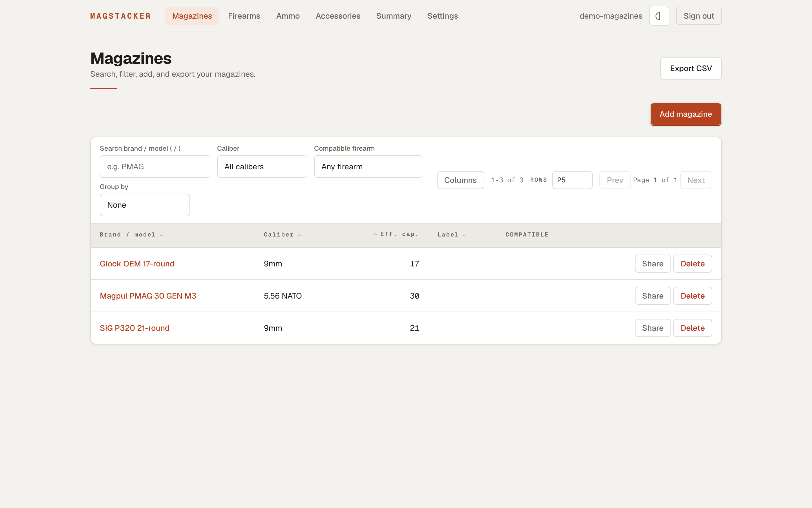Open the Columns chooser
812x508 pixels.
coord(460,180)
